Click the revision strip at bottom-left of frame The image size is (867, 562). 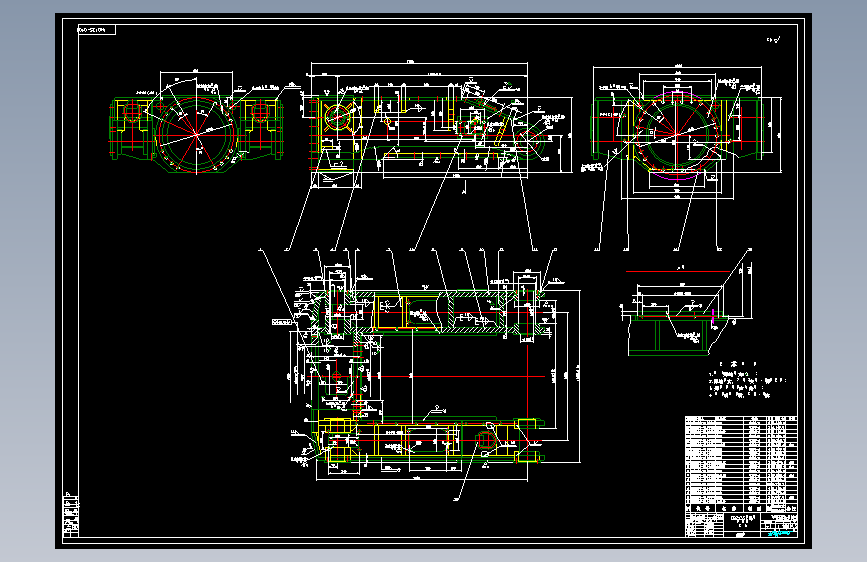pos(71,514)
